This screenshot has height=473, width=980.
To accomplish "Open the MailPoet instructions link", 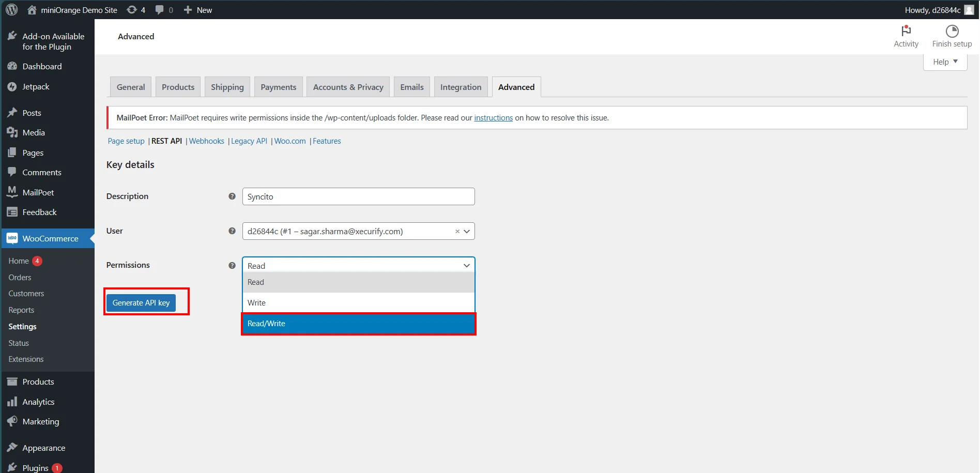I will click(x=493, y=117).
